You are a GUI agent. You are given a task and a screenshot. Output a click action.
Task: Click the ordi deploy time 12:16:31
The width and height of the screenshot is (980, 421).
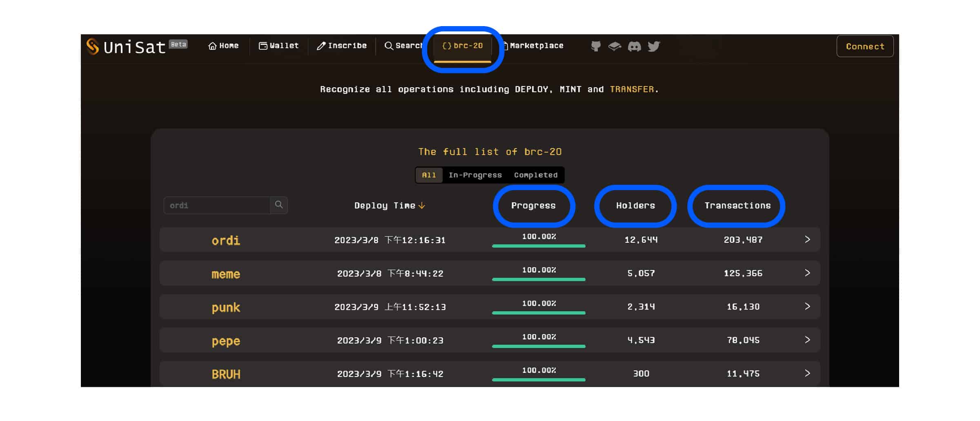tap(390, 240)
